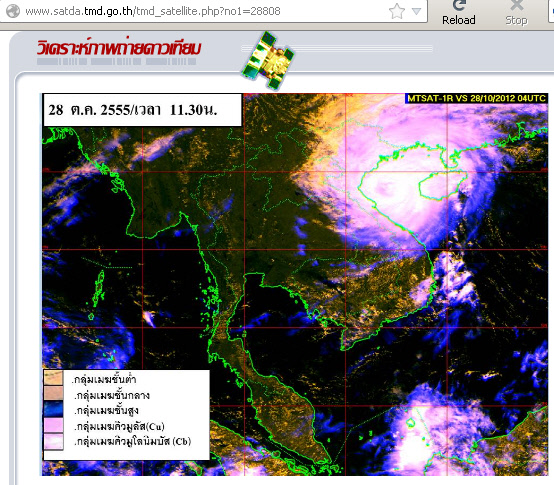
Task: Select the tan middle-cloud legend swatch
Action: click(x=53, y=393)
